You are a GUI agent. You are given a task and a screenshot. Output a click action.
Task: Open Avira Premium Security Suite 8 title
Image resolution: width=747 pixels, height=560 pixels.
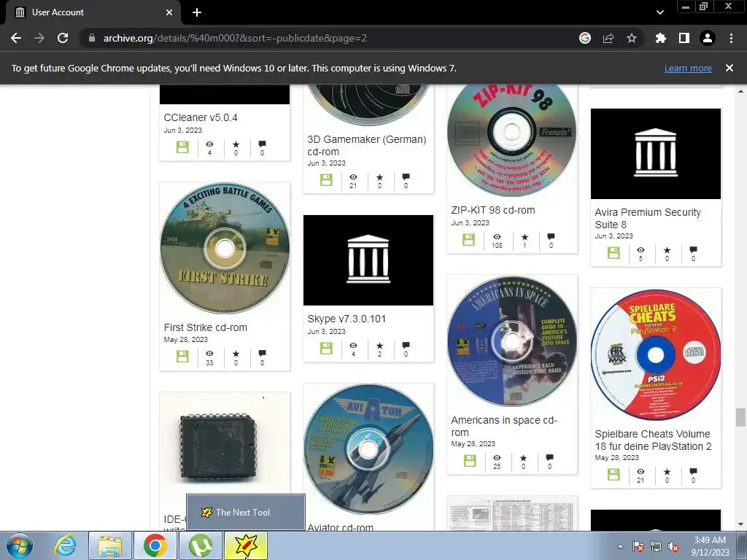[x=648, y=218]
